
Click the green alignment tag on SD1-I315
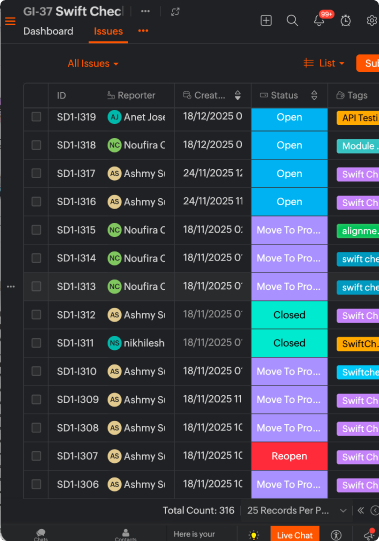click(x=358, y=231)
